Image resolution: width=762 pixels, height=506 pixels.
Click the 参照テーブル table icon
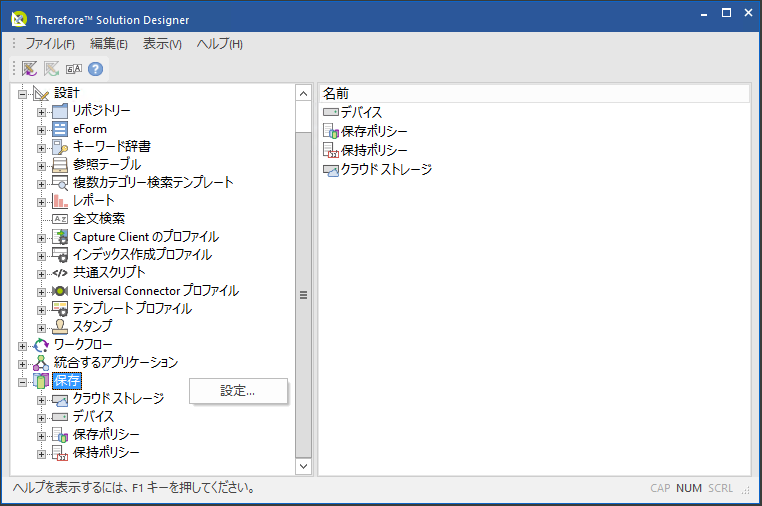(x=60, y=165)
